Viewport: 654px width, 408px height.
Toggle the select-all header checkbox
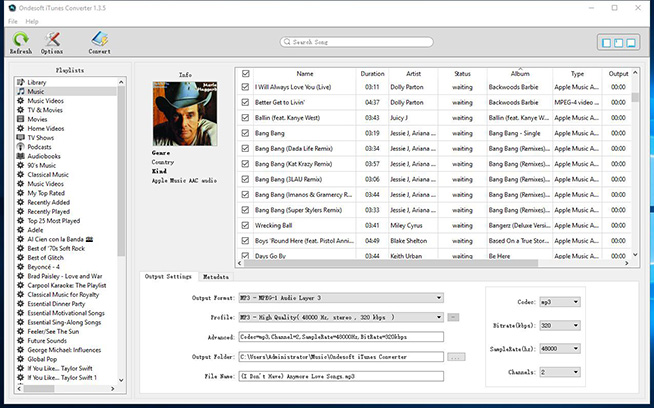246,73
